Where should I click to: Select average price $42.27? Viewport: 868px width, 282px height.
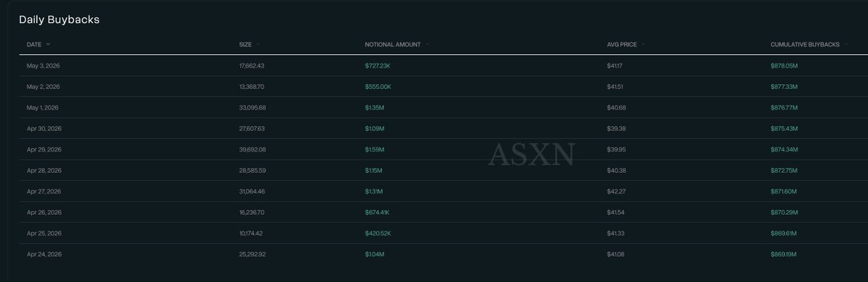coord(616,192)
